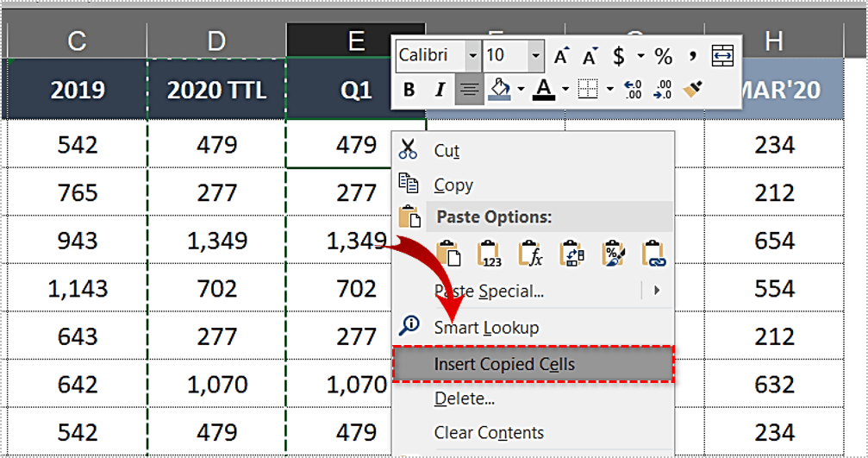
Task: Open the Borders dropdown arrow
Action: (x=609, y=89)
